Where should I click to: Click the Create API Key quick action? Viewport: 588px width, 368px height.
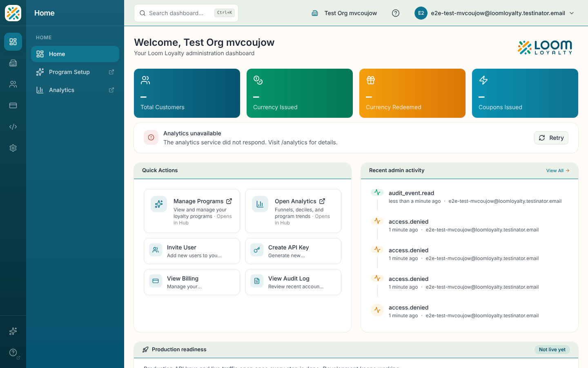tap(293, 251)
